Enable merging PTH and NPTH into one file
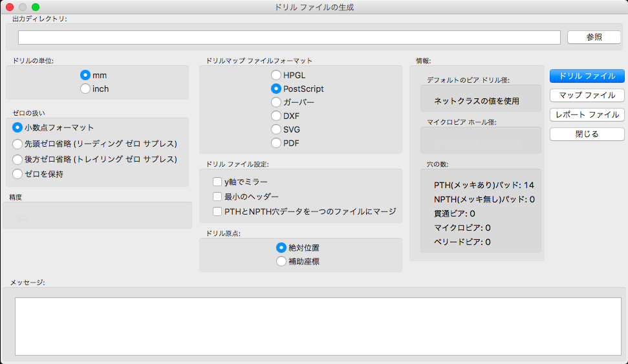This screenshot has height=364, width=628. [x=217, y=211]
